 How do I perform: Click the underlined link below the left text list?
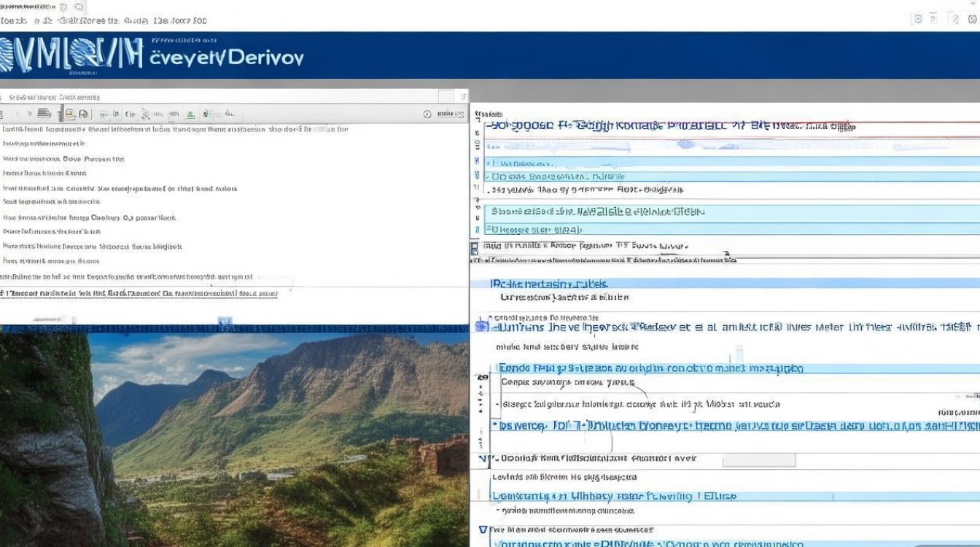tap(139, 293)
